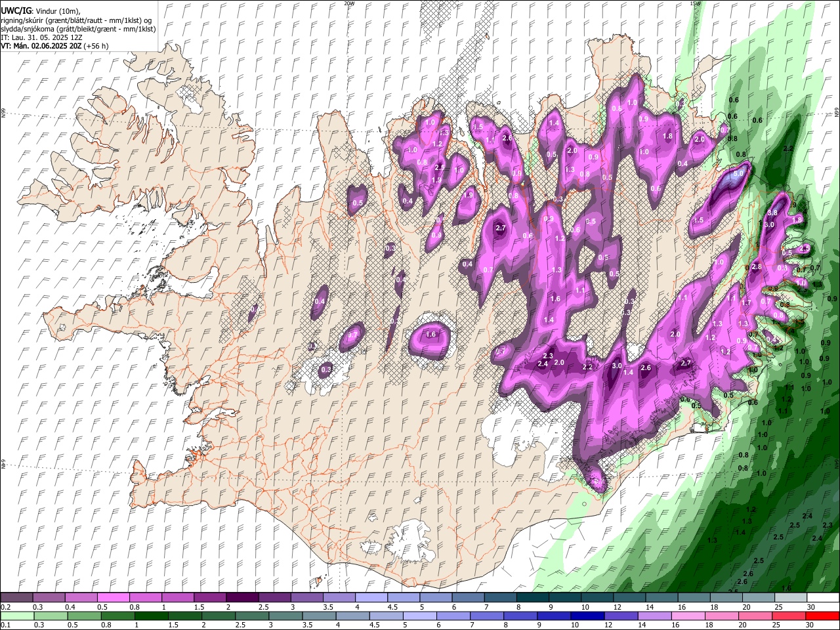
Task: Click the '0.4' label in upper legend row
Action: coord(70,607)
